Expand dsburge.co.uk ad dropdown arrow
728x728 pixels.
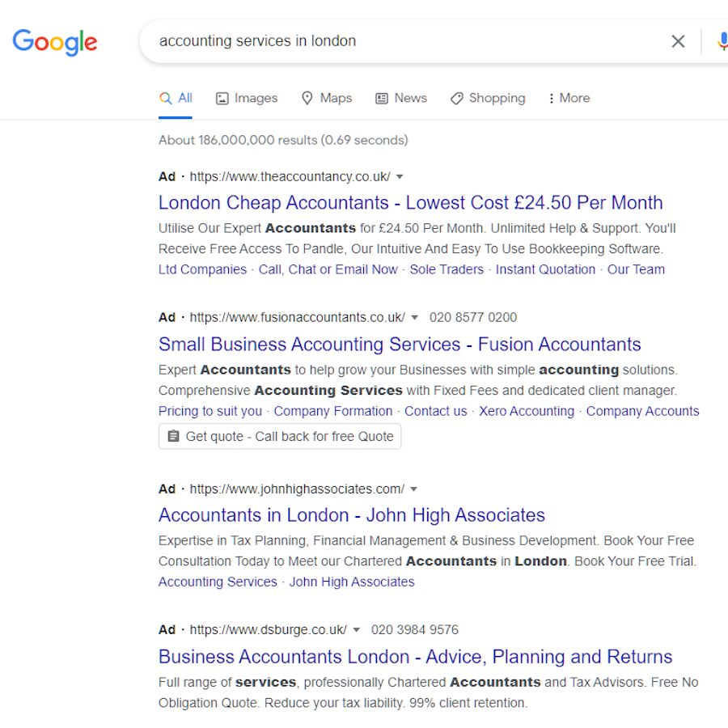pyautogui.click(x=357, y=629)
